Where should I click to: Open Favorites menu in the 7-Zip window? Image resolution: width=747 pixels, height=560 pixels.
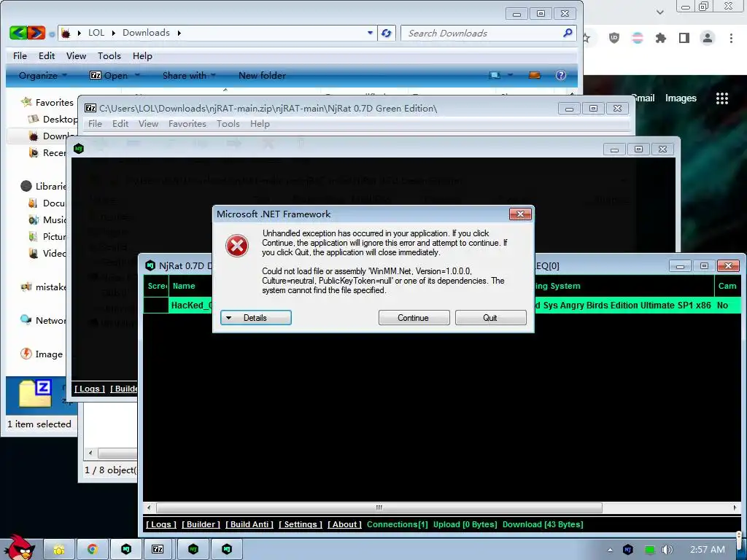pos(187,124)
